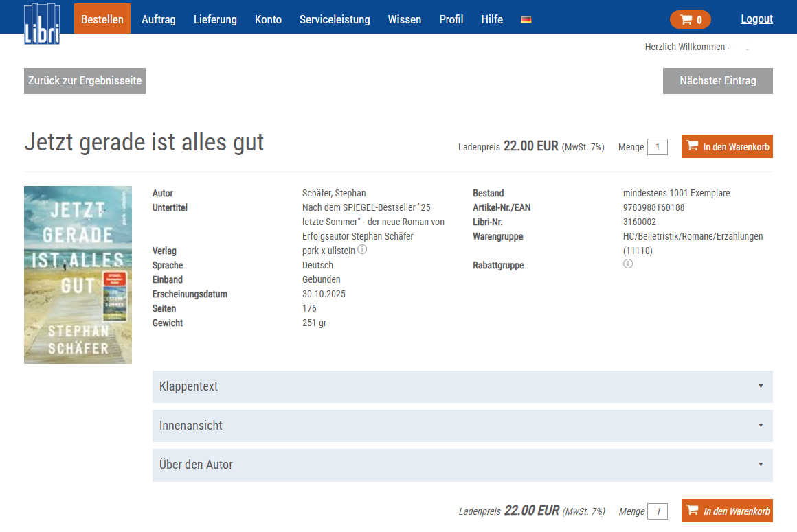The width and height of the screenshot is (797, 532).
Task: Click the book title Jetzt gerade ist alles gut
Action: pos(144,142)
